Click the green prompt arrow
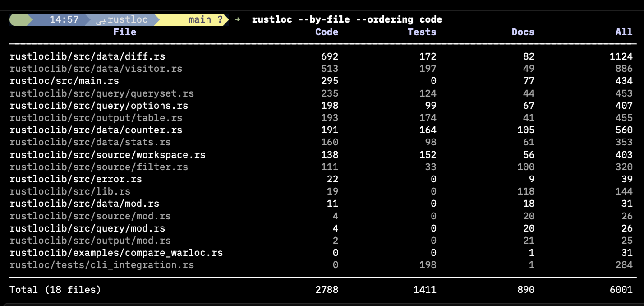 point(237,19)
